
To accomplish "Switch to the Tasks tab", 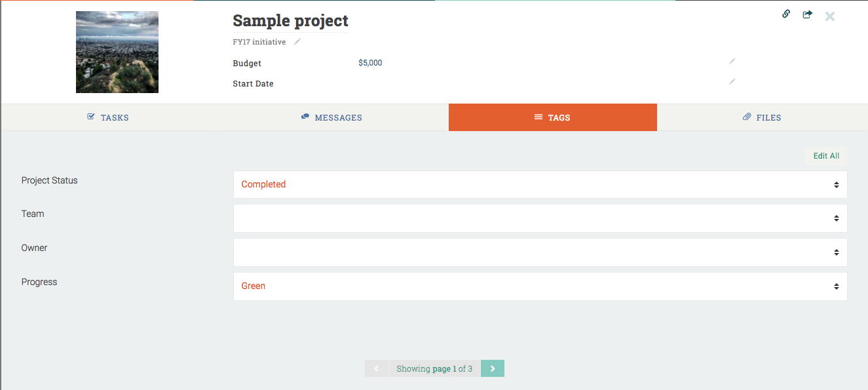I will (x=109, y=118).
